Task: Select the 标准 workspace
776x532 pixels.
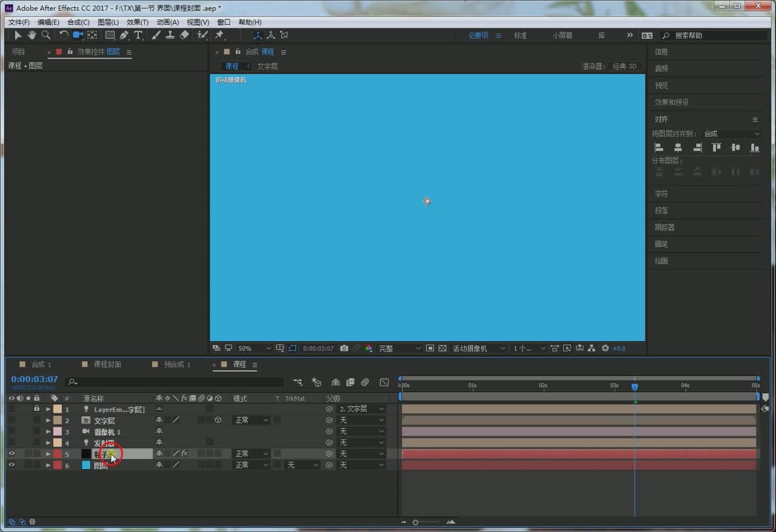Action: 521,36
